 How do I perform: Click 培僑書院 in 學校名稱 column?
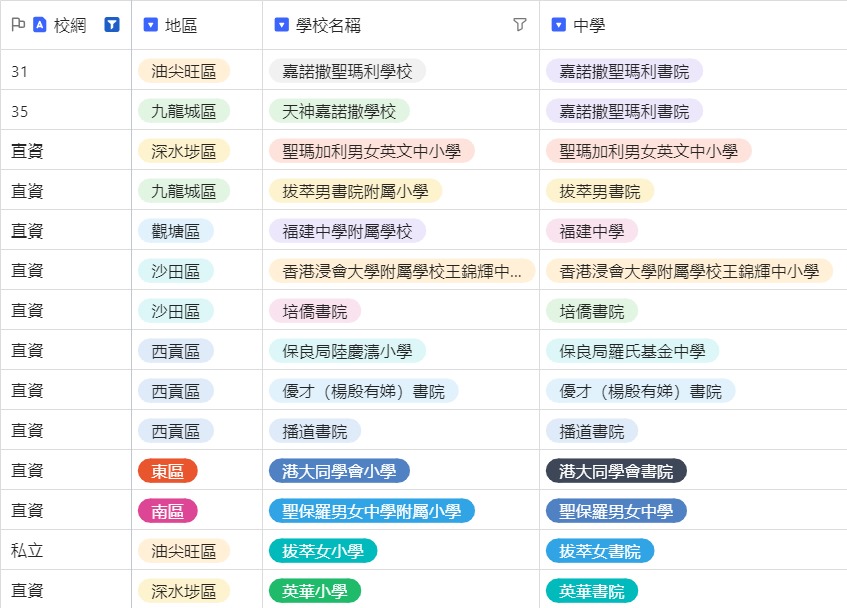point(315,311)
